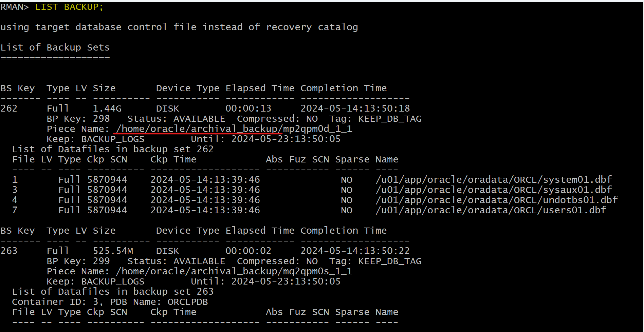Click PDB Name: ORCLPDB
The image size is (644, 332).
(159, 302)
